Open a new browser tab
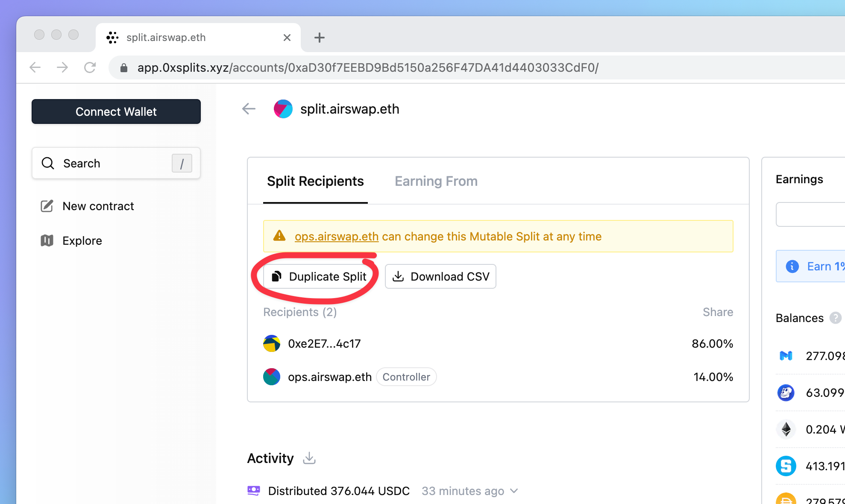 319,38
